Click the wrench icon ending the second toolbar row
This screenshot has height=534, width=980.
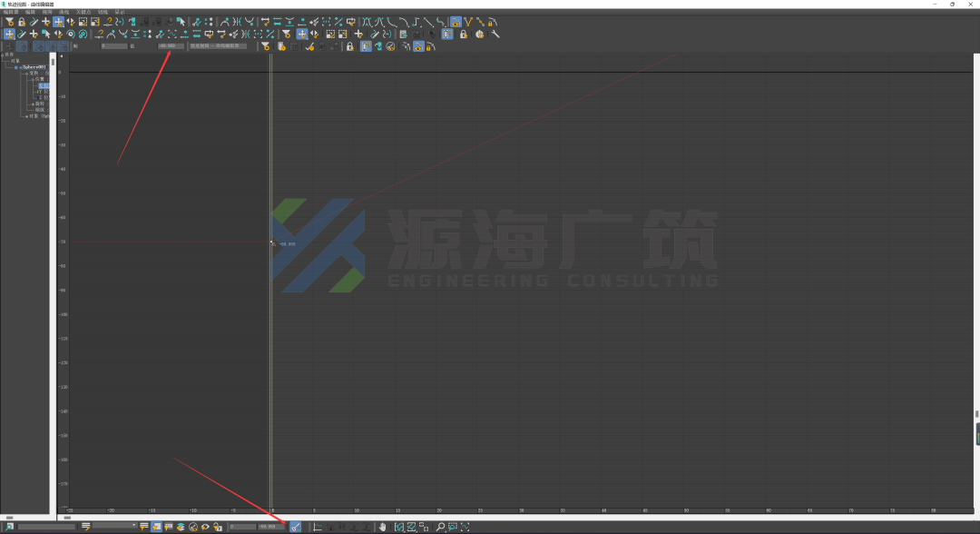[x=495, y=35]
